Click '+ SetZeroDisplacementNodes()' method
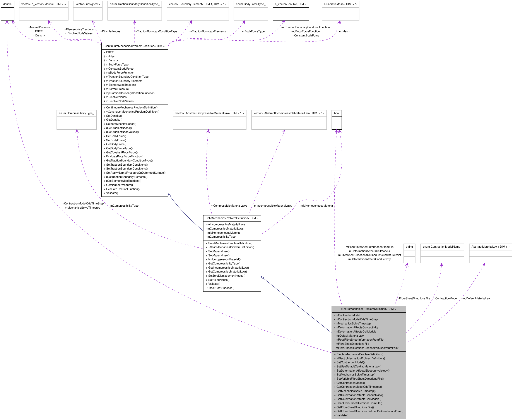 point(225,276)
